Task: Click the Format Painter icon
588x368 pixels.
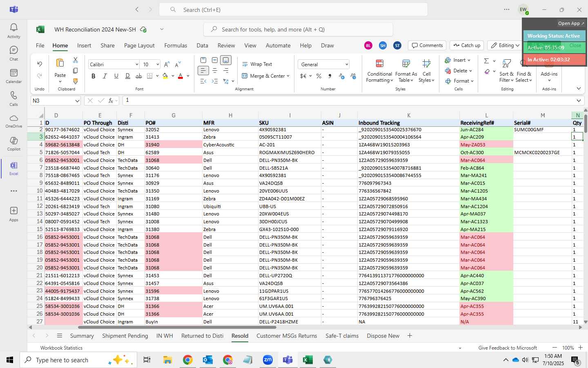Action: tap(76, 81)
